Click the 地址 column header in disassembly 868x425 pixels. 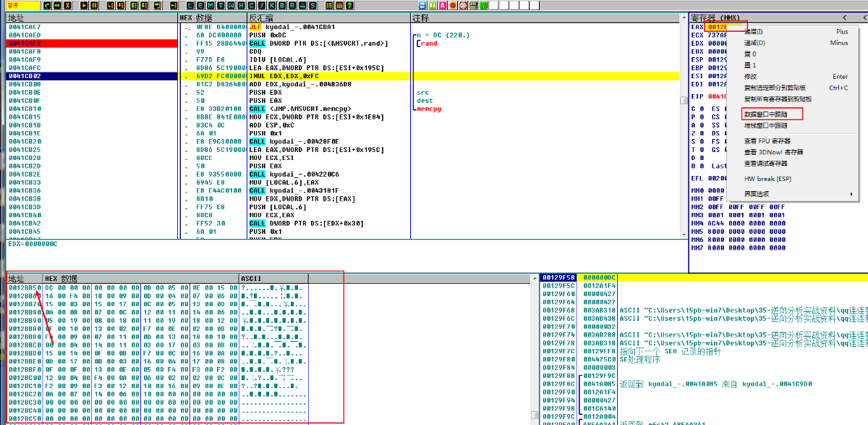pos(91,17)
